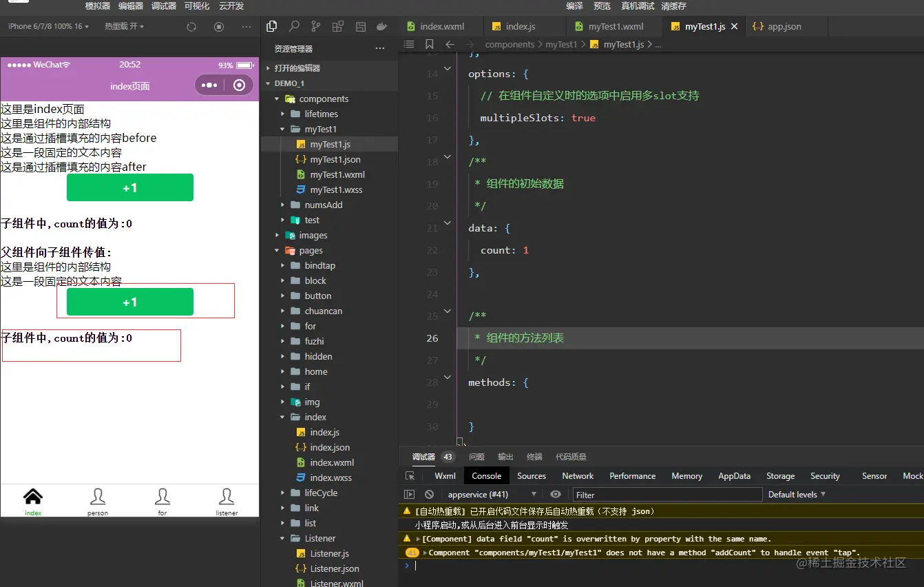Click the bookmark icon in editor toolbar

430,44
